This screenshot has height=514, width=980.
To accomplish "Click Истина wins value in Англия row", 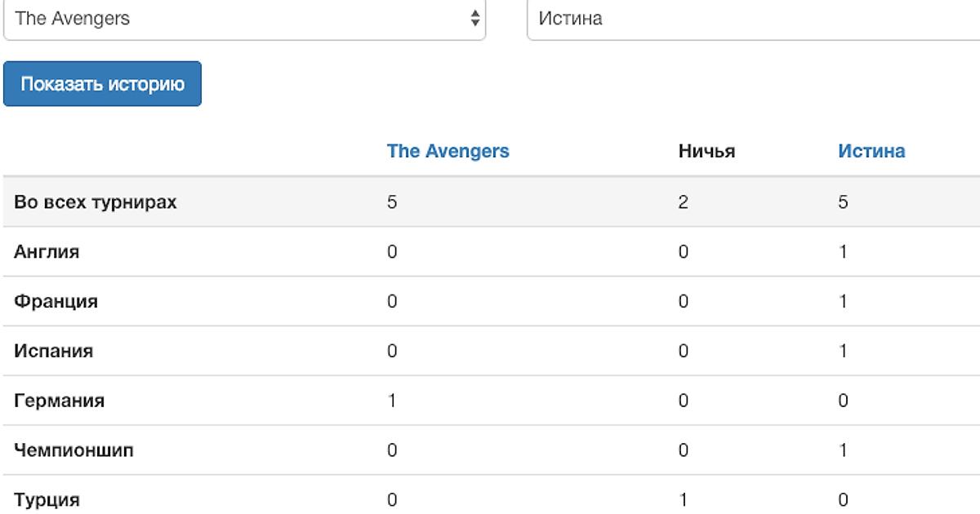I will click(843, 252).
